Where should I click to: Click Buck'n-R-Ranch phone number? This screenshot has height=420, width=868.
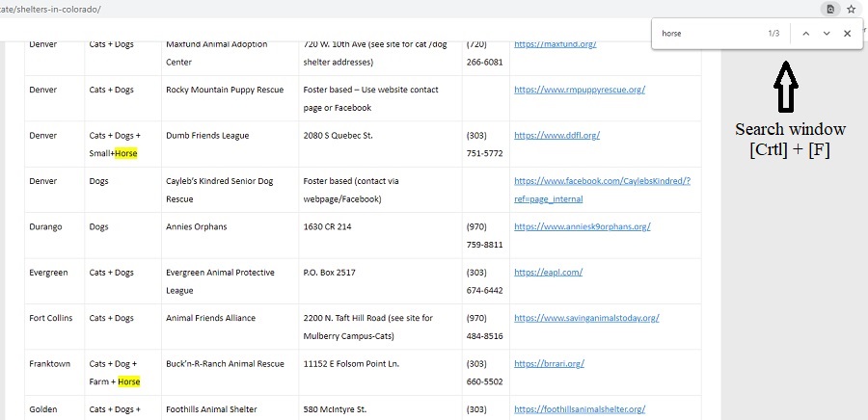point(485,373)
